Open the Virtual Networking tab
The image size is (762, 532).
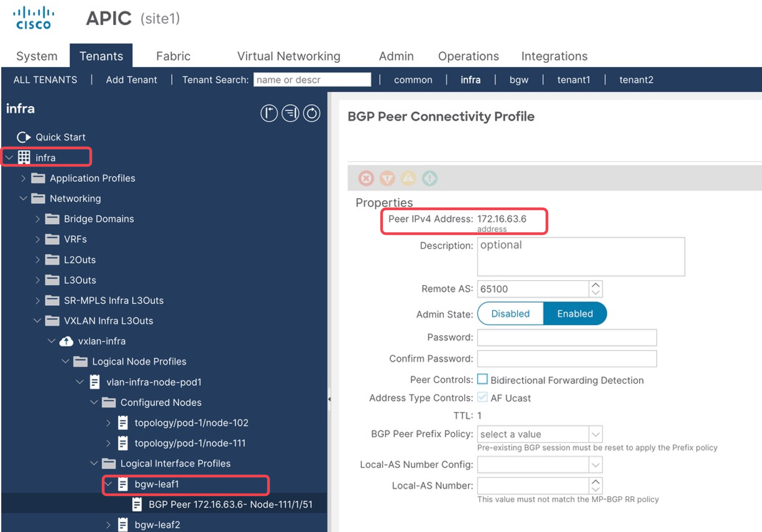pos(288,56)
